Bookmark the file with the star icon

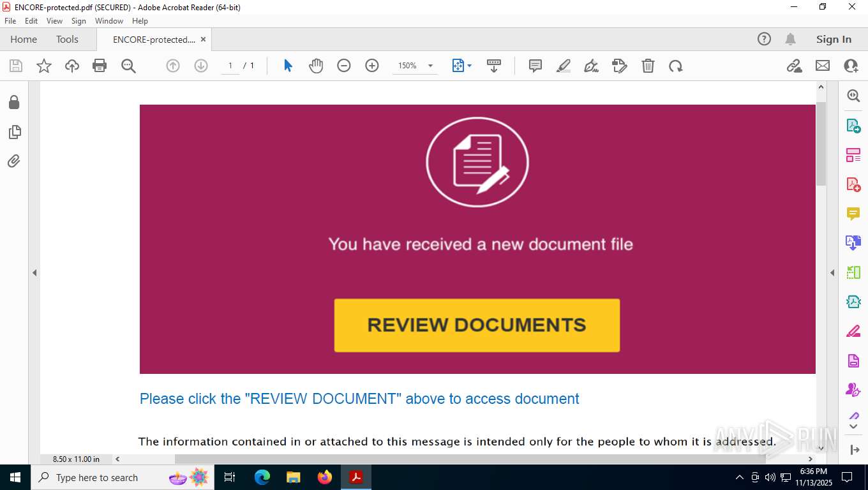[x=44, y=66]
